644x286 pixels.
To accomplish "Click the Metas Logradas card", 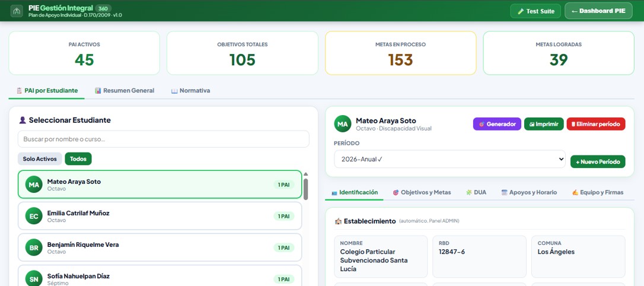I will [559, 53].
